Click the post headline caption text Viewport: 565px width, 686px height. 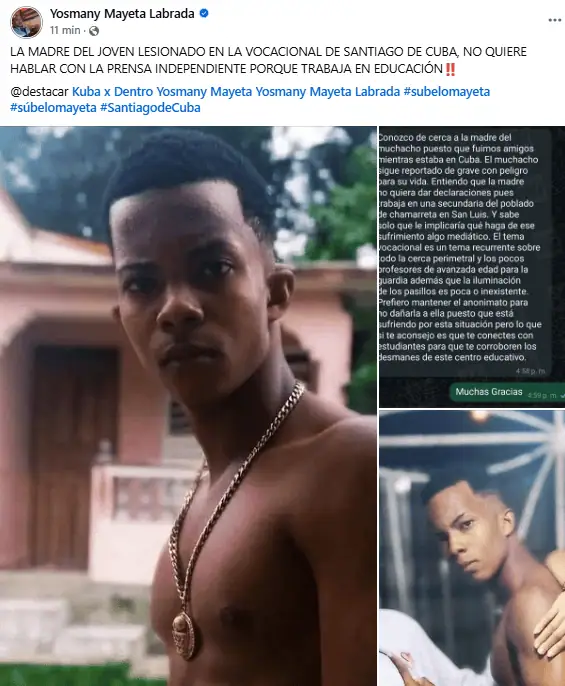tap(268, 60)
